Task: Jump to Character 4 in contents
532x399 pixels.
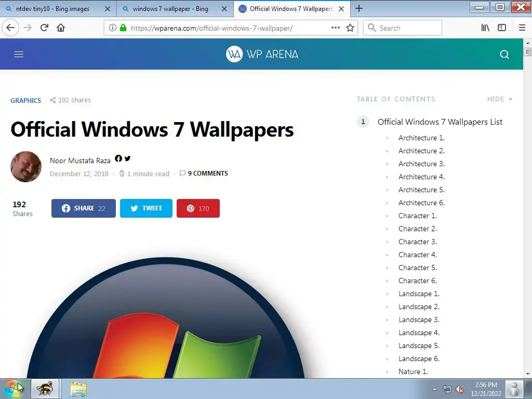Action: (x=418, y=255)
